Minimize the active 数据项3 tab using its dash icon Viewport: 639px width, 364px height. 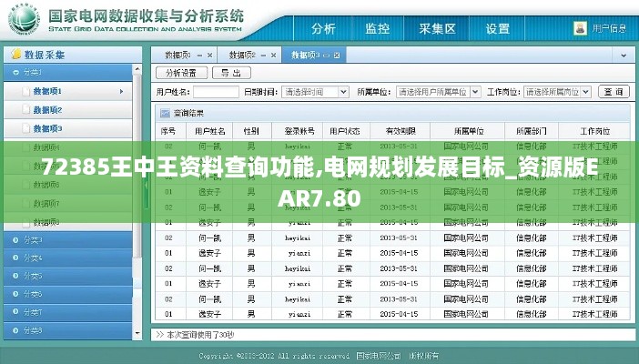[326, 56]
